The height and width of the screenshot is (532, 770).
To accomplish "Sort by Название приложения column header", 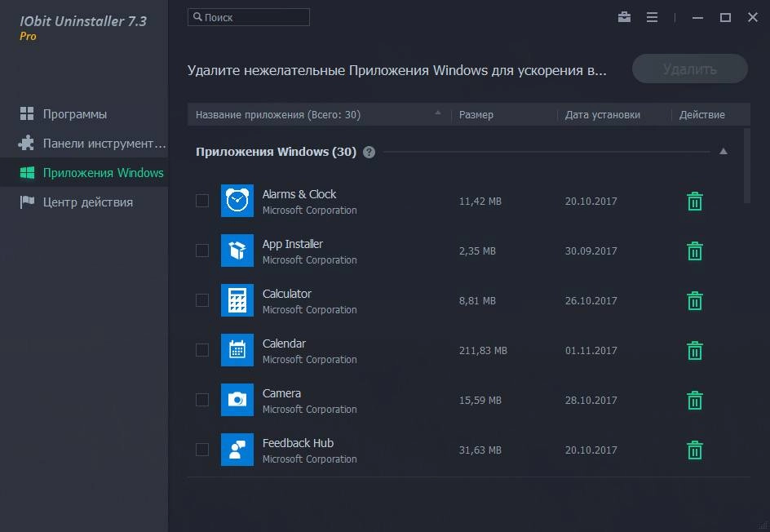I will tap(319, 114).
